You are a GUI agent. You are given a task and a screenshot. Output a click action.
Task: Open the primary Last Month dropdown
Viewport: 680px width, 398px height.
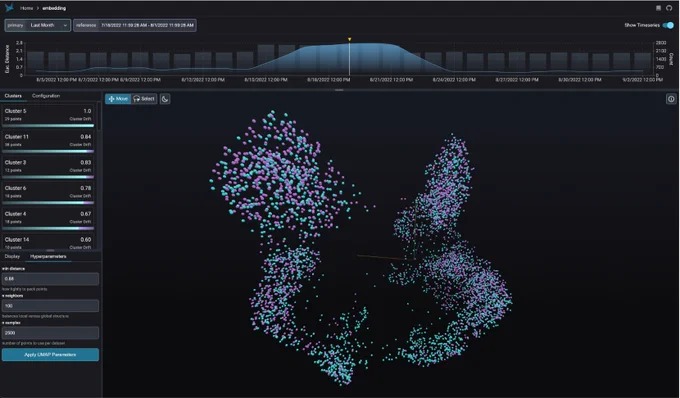[x=37, y=25]
